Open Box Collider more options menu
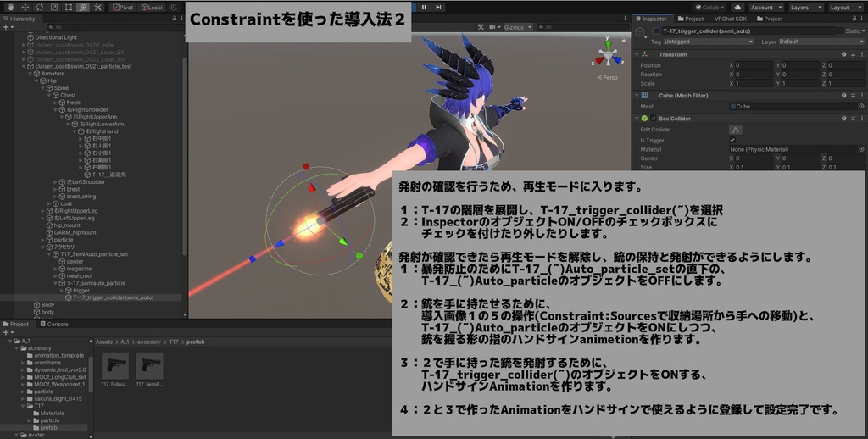Viewport: 868px width, 439px height. coord(862,119)
